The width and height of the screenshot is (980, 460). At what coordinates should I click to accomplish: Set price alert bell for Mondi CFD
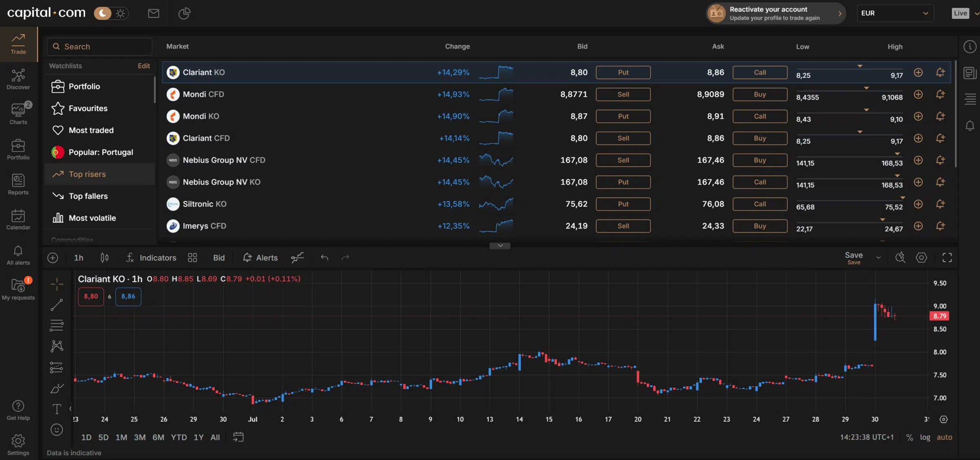pos(940,94)
